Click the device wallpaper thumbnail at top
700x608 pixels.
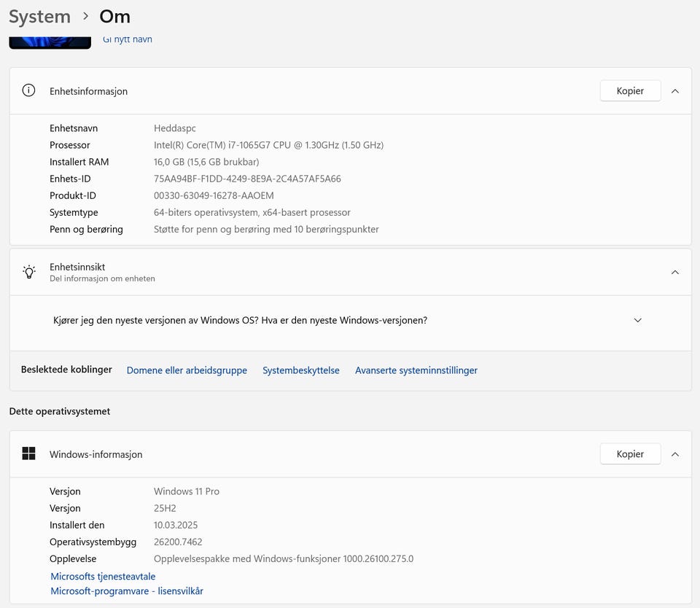(50, 41)
